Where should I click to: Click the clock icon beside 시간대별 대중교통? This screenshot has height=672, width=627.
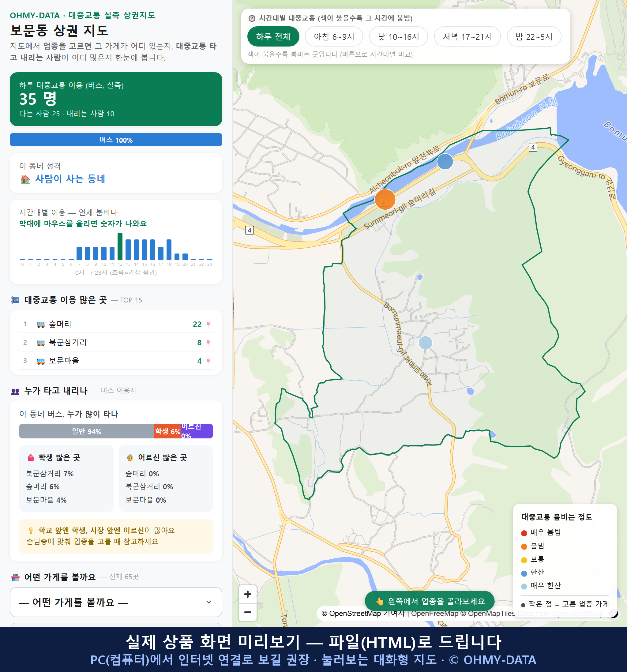click(x=251, y=18)
